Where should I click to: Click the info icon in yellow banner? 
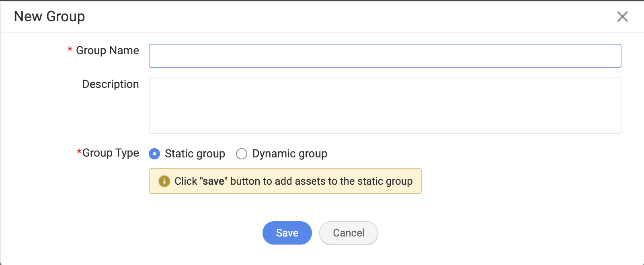click(x=164, y=181)
